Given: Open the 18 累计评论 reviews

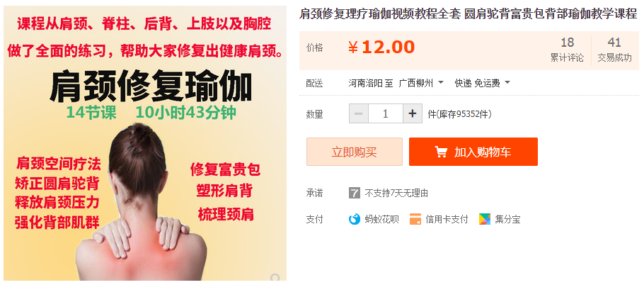Looking at the screenshot, I should [x=567, y=50].
